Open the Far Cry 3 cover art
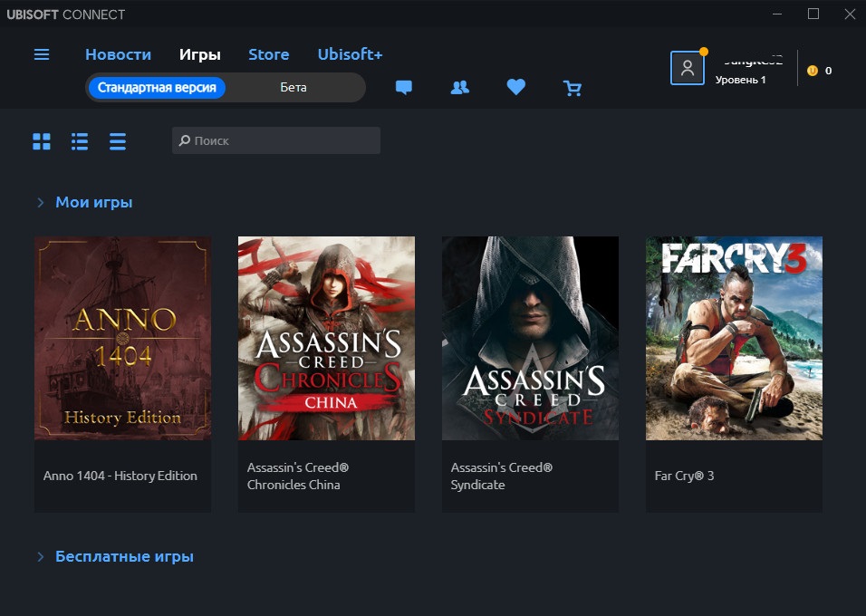The height and width of the screenshot is (616, 866). pos(734,338)
